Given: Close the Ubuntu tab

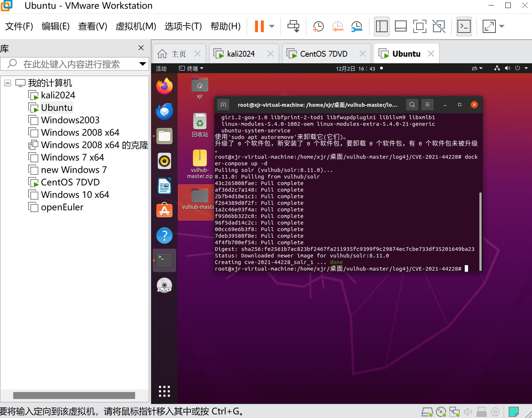Looking at the screenshot, I should [431, 54].
